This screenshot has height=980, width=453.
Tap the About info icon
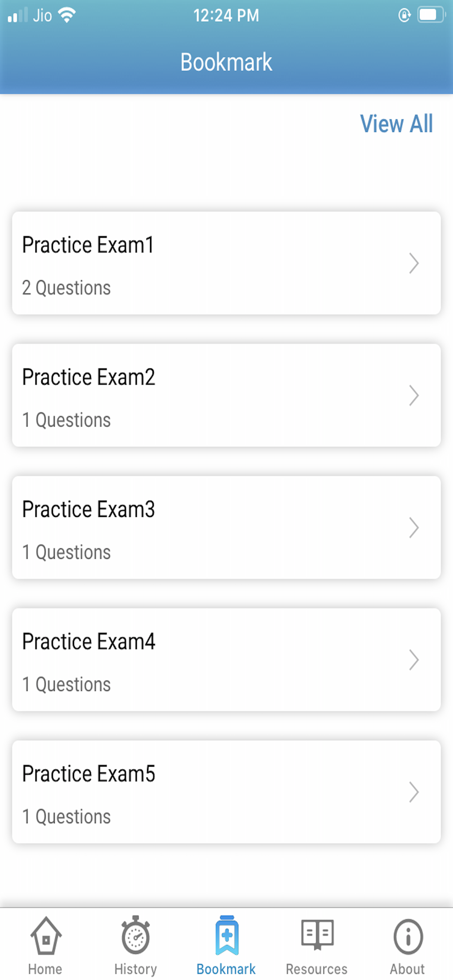408,936
